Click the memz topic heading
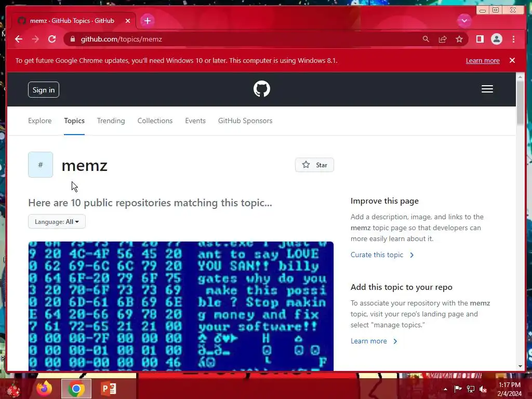The image size is (532, 399). point(85,166)
